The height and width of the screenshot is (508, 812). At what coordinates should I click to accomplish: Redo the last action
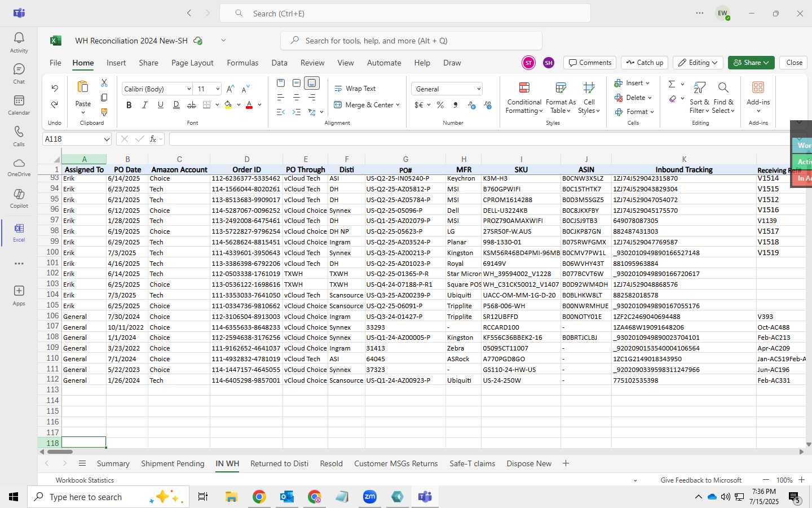(55, 105)
